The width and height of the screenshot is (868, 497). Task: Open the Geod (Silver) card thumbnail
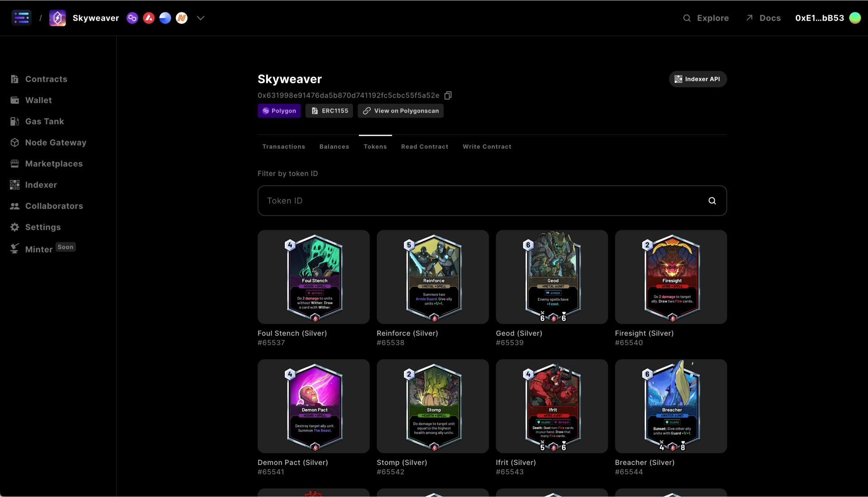tap(551, 277)
